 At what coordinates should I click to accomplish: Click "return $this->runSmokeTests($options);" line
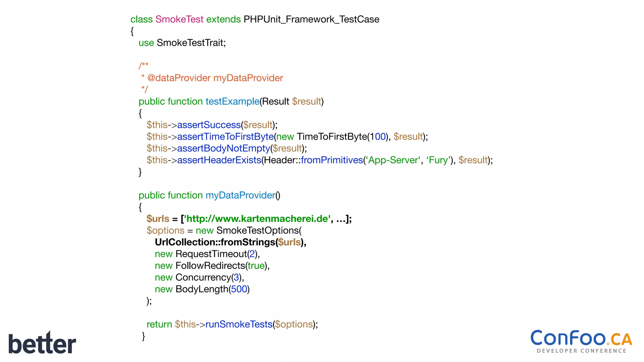[232, 324]
